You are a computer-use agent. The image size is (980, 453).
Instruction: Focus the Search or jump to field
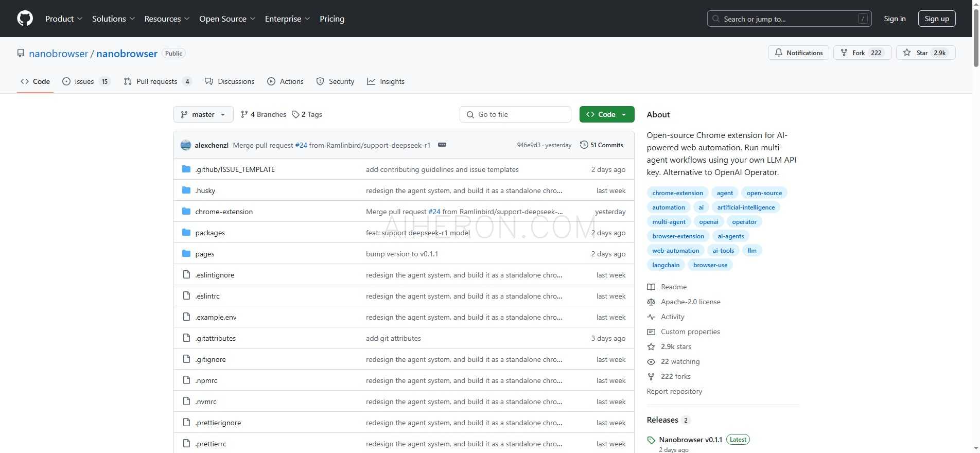coord(790,19)
